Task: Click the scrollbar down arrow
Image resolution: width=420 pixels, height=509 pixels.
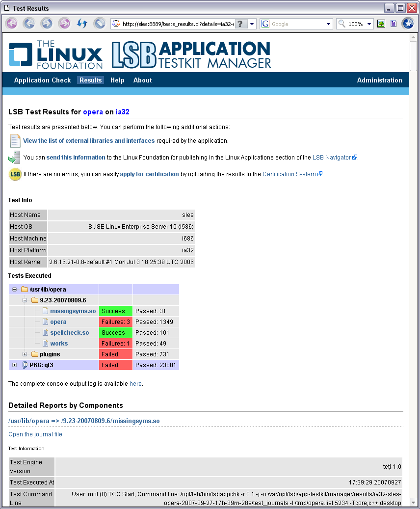Action: point(413,503)
